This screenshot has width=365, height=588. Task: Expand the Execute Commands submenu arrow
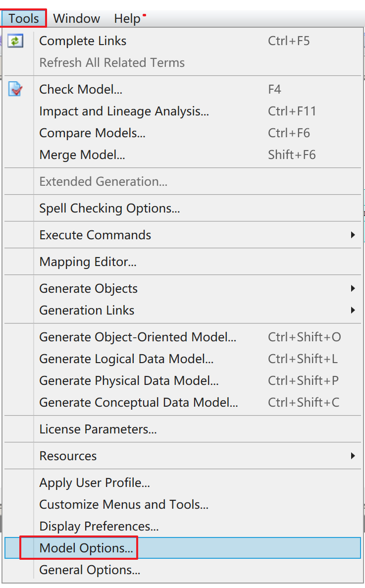[353, 235]
